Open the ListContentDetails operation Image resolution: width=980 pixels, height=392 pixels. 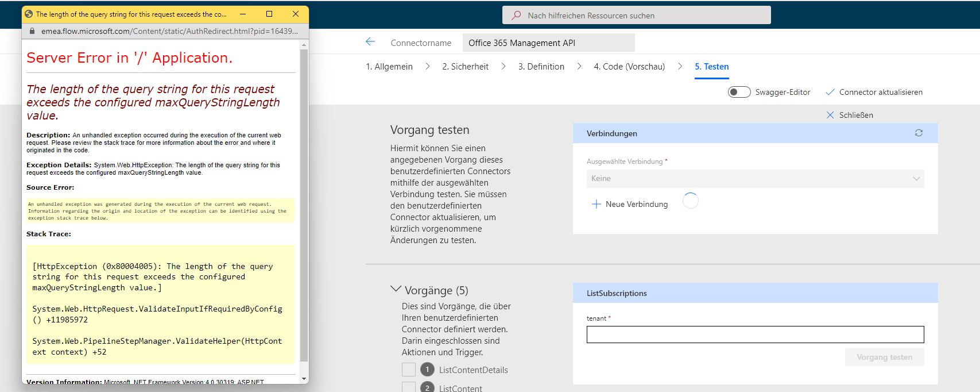[x=474, y=370]
